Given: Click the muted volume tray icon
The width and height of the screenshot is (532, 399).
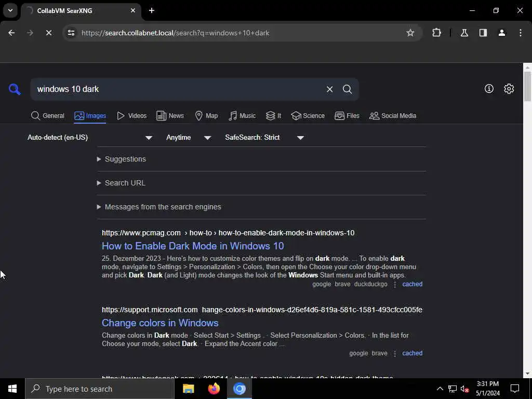Looking at the screenshot, I should [x=465, y=389].
